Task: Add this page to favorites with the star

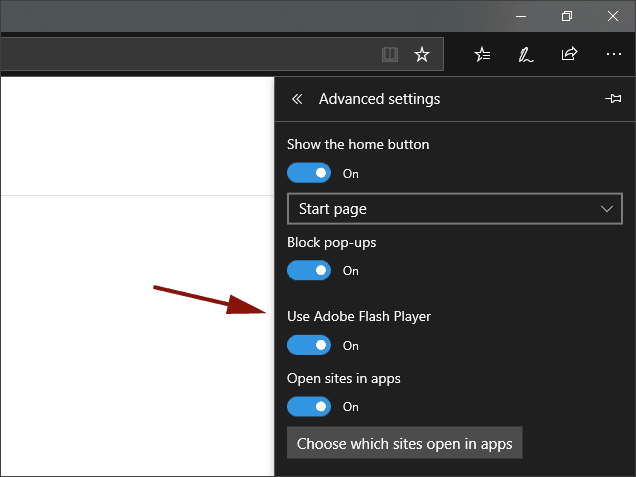Action: pos(422,55)
